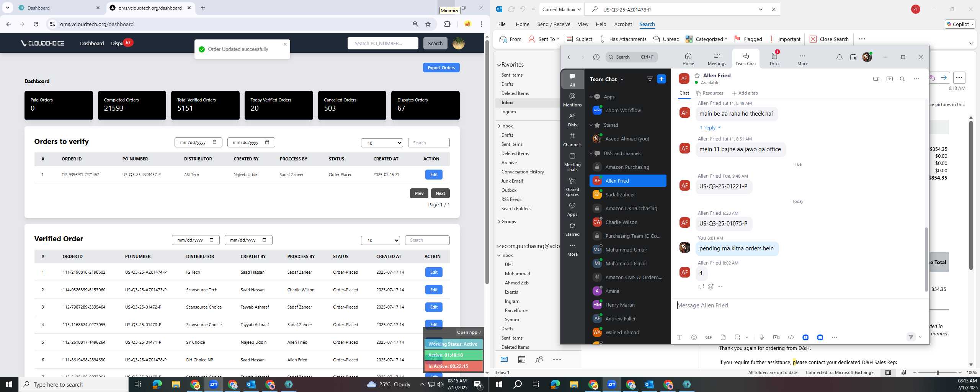The height and width of the screenshot is (392, 980).
Task: Open DMs in Zoom sidebar
Action: click(572, 119)
